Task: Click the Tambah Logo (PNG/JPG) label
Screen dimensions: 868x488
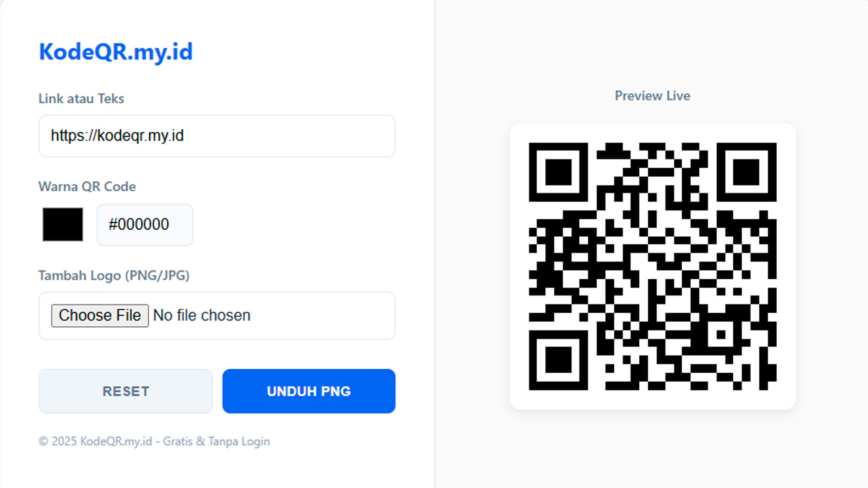Action: coord(114,275)
